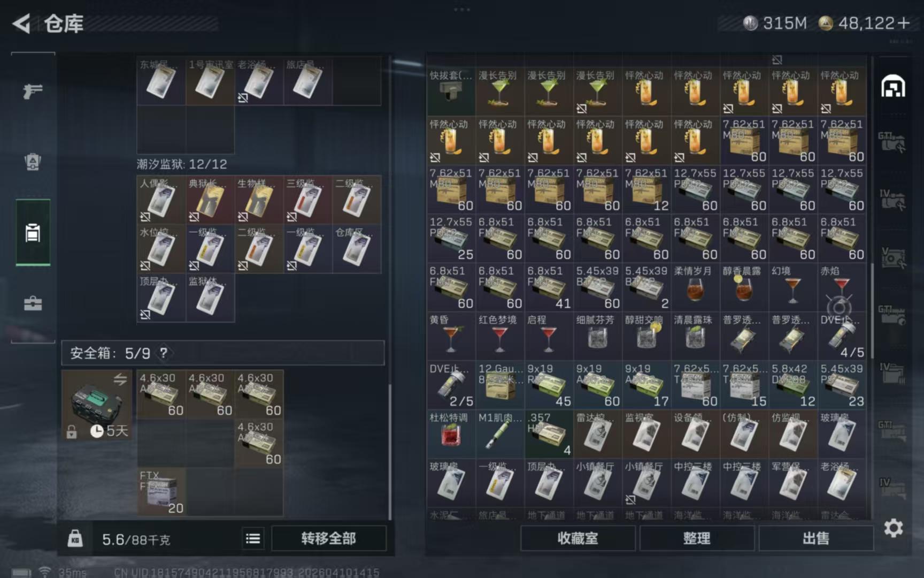Select the M1肌肉 injector item
The height and width of the screenshot is (578, 924).
499,434
